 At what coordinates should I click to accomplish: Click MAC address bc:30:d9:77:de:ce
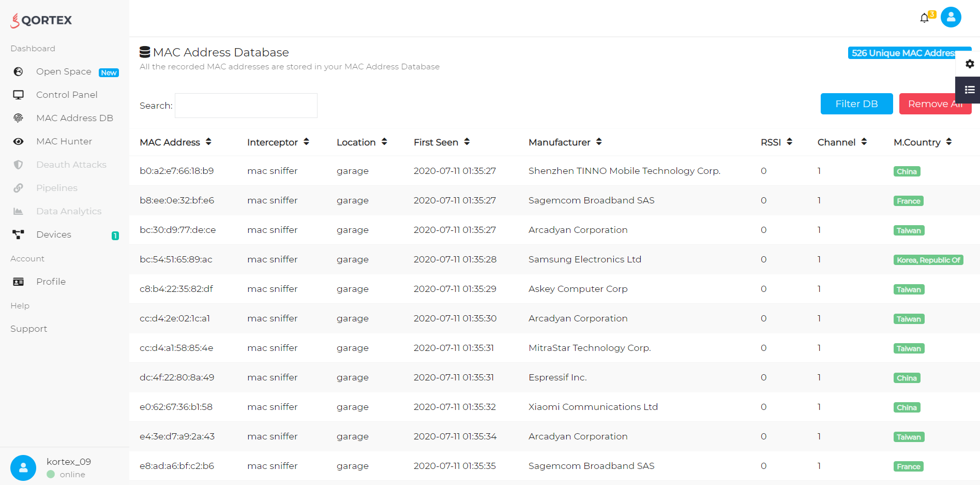pyautogui.click(x=177, y=230)
